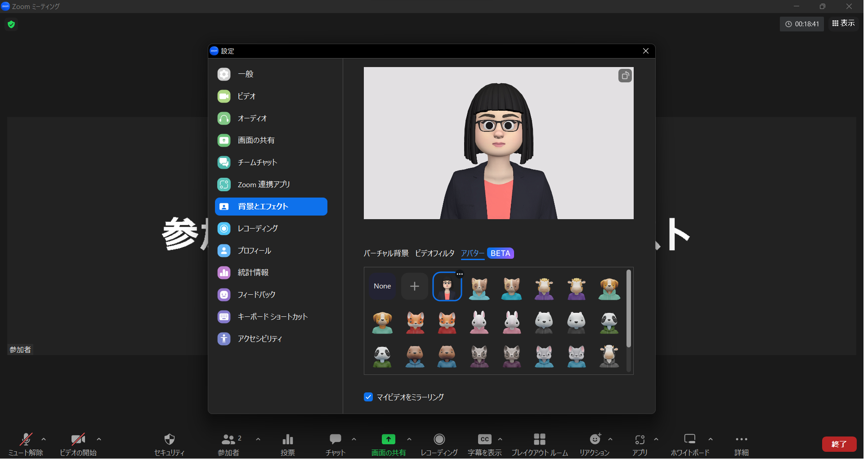Image resolution: width=868 pixels, height=459 pixels.
Task: Click the red End meeting button
Action: tap(839, 444)
